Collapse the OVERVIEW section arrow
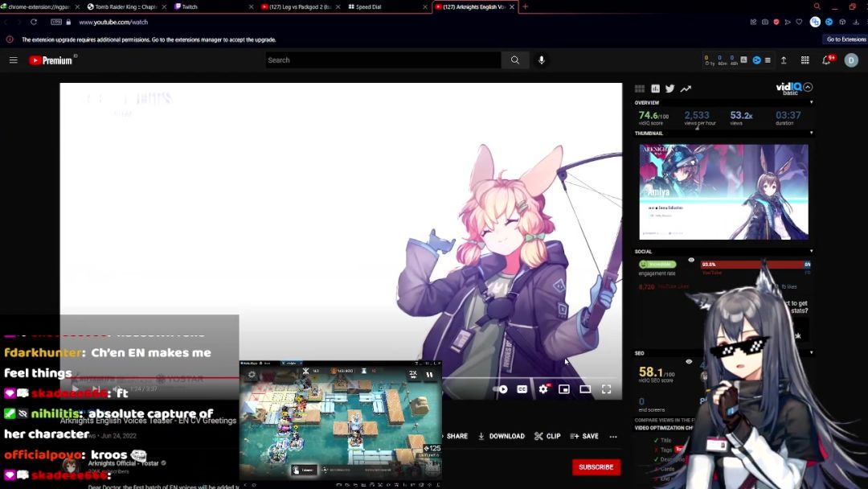This screenshot has width=868, height=489. pyautogui.click(x=812, y=102)
